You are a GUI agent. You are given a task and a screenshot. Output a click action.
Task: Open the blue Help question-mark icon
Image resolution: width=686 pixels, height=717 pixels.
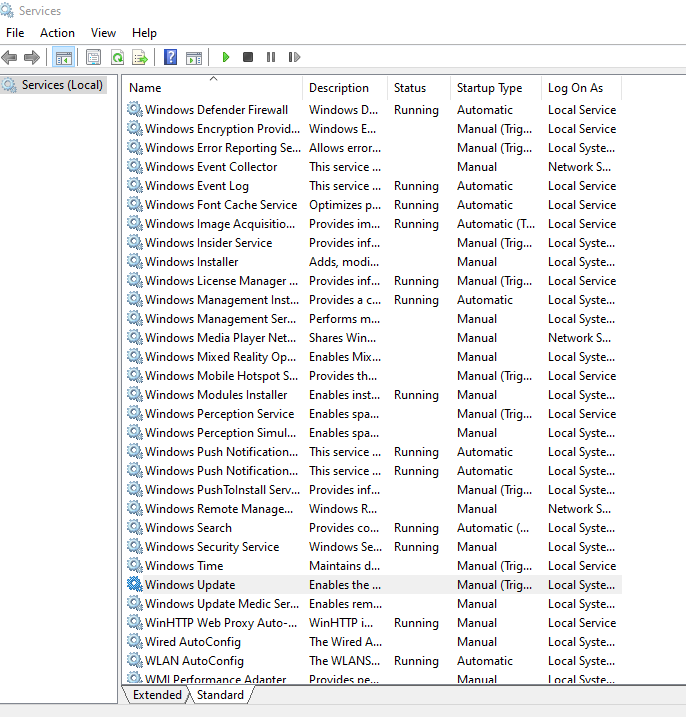pos(170,57)
